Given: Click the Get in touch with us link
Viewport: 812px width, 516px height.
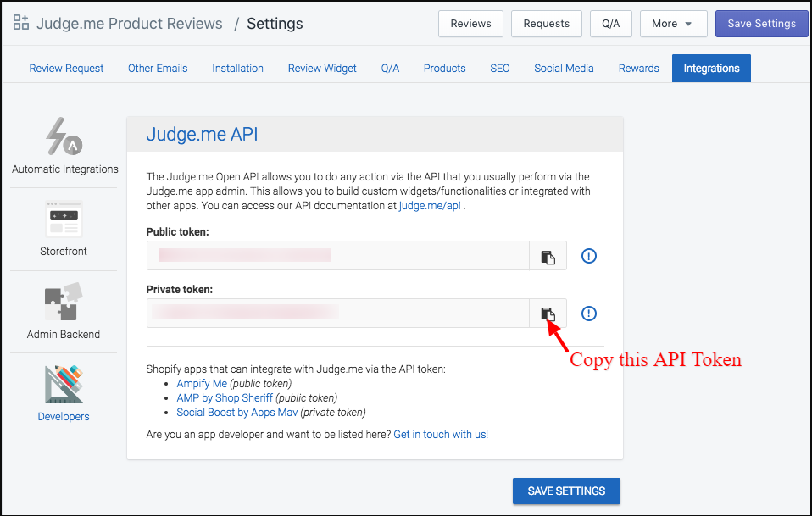Looking at the screenshot, I should pyautogui.click(x=441, y=434).
